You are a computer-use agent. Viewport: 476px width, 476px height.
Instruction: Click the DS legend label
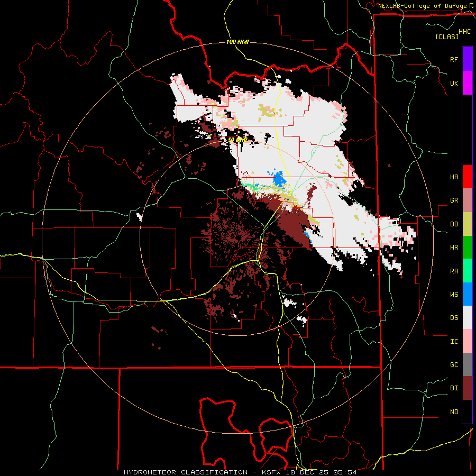[454, 317]
